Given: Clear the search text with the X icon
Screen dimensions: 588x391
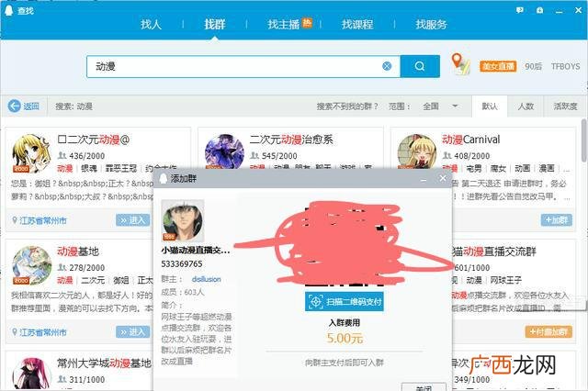Looking at the screenshot, I should click(x=387, y=66).
